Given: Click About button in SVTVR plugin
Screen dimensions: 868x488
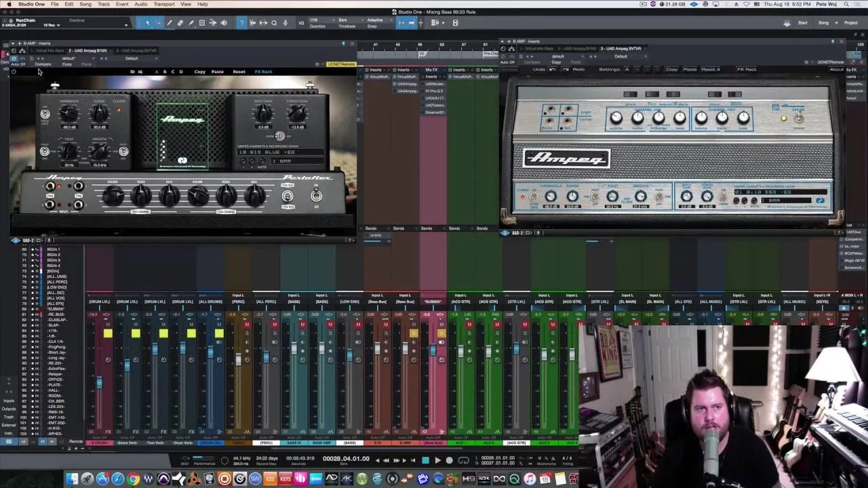Looking at the screenshot, I should tap(837, 69).
